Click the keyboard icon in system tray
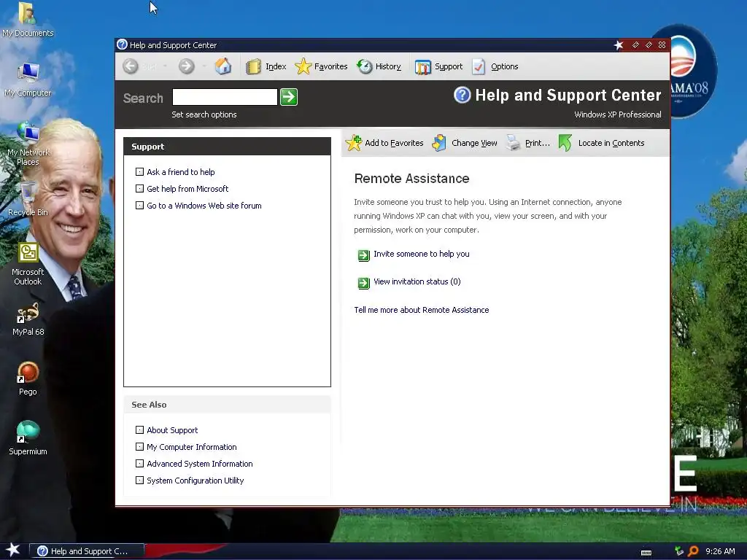Screen dimensions: 747x560 [x=646, y=553]
